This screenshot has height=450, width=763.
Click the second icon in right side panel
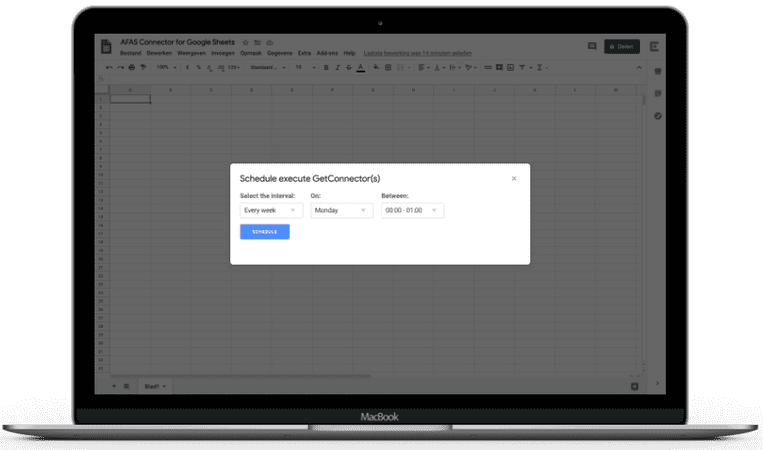click(658, 93)
